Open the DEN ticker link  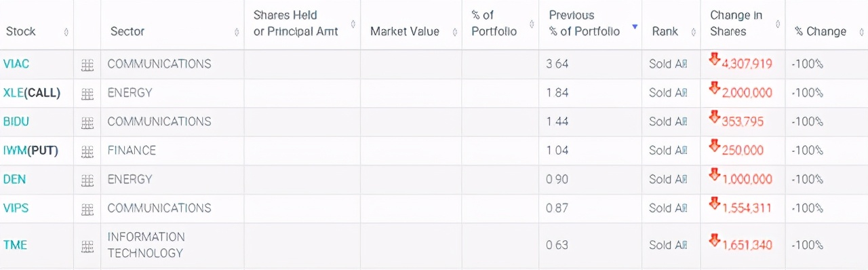click(14, 179)
